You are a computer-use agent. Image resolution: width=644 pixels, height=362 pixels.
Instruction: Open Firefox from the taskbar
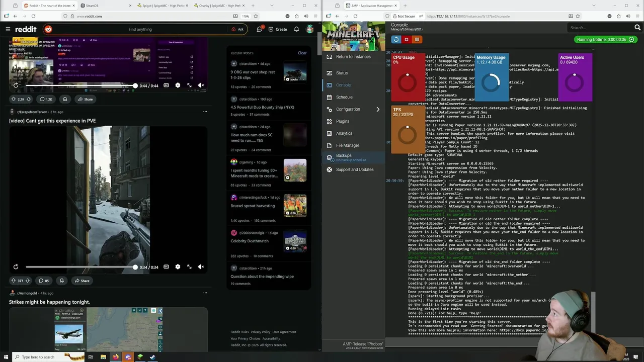click(x=115, y=357)
